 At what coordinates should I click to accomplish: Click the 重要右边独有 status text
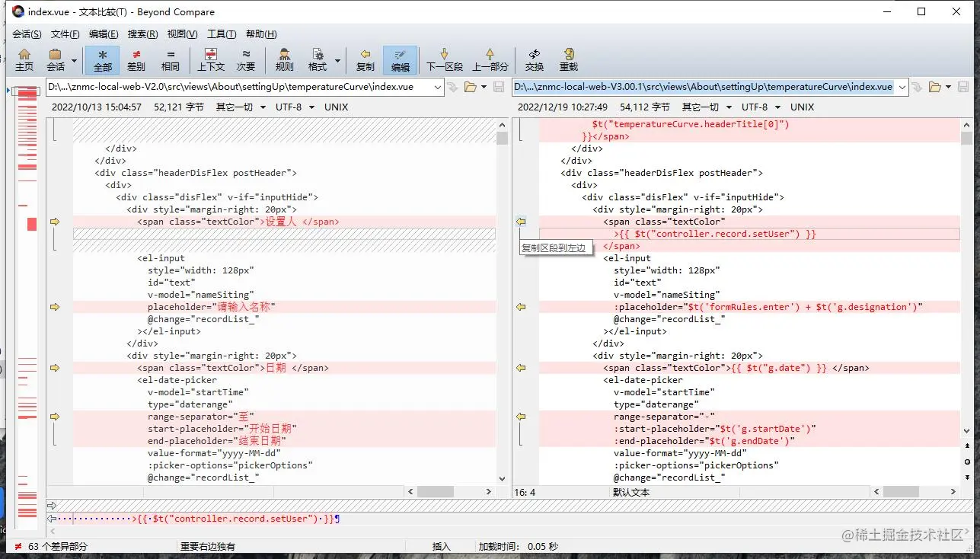pos(208,547)
